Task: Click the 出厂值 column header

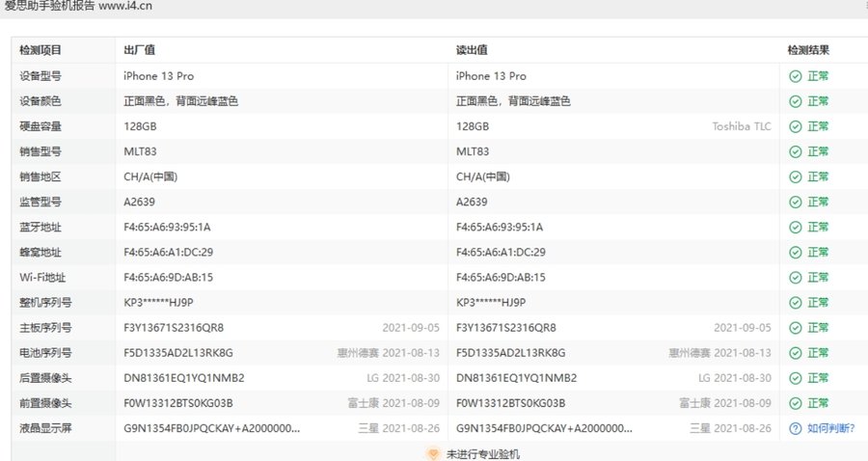Action: click(140, 50)
